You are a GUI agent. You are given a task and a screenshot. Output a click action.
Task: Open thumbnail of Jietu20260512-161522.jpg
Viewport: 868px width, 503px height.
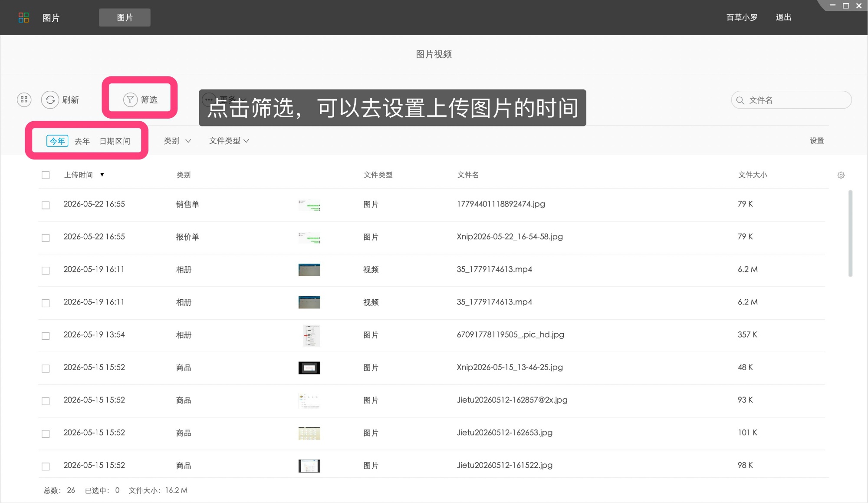click(x=309, y=466)
